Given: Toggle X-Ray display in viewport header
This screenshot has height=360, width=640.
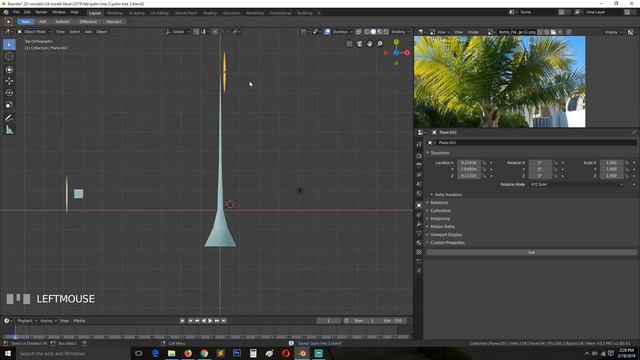Looking at the screenshot, I should (x=358, y=32).
